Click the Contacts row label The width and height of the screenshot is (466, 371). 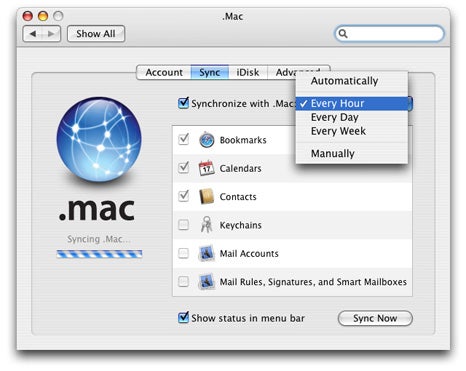pos(238,197)
